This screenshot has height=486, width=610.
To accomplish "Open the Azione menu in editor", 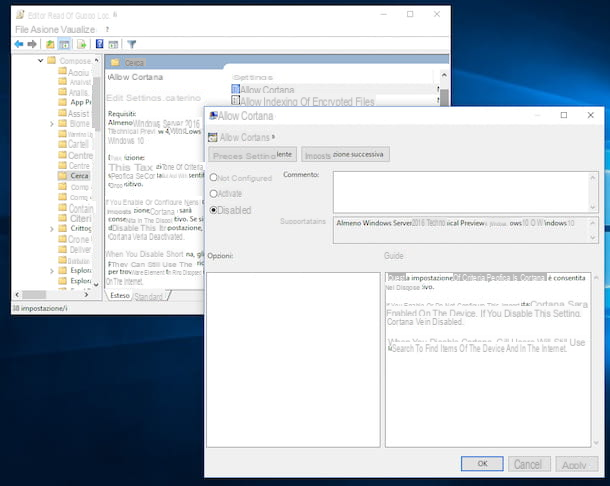I will coord(44,30).
